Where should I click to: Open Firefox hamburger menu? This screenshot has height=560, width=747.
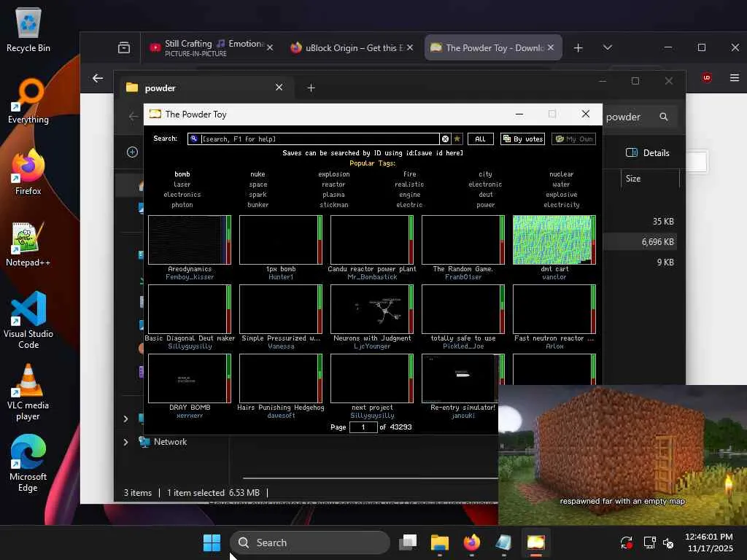tap(734, 77)
